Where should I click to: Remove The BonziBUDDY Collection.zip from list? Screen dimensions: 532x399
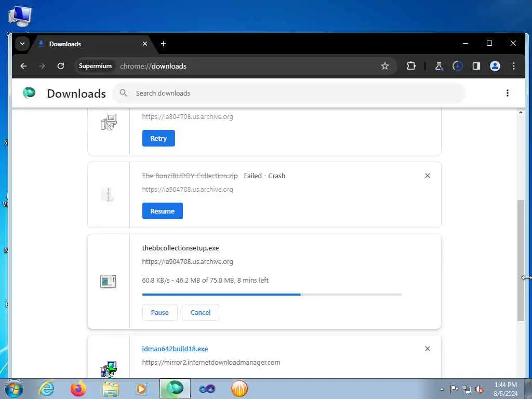(428, 176)
